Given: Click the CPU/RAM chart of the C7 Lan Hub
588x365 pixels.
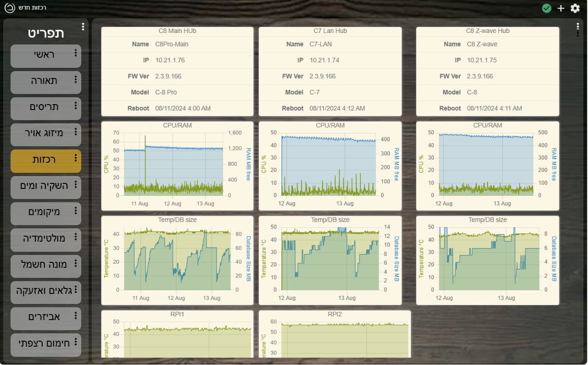Looking at the screenshot, I should coord(330,165).
